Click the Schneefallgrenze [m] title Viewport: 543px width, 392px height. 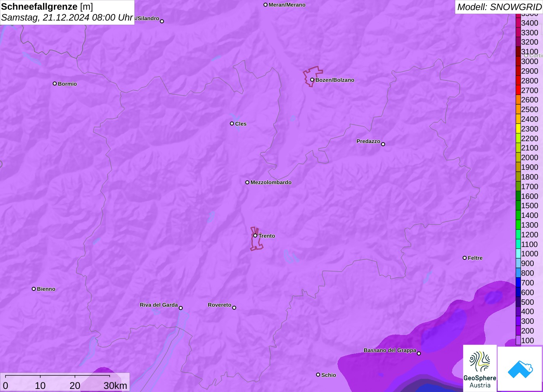click(47, 7)
